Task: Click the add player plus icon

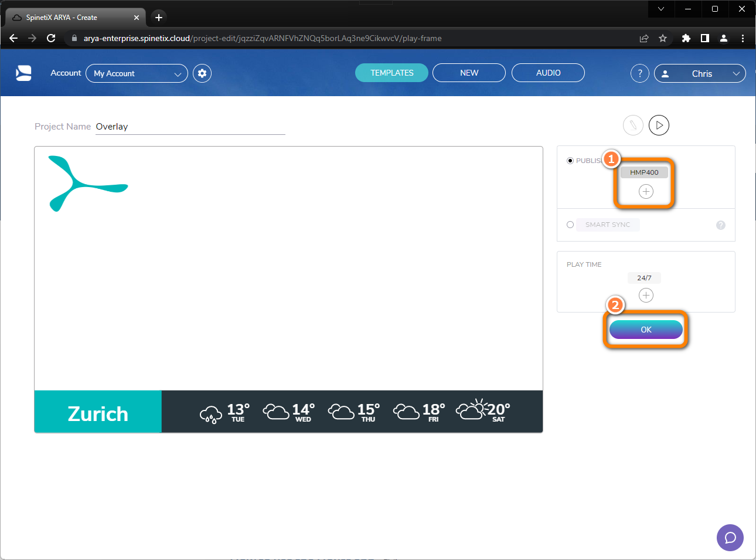Action: (x=645, y=191)
